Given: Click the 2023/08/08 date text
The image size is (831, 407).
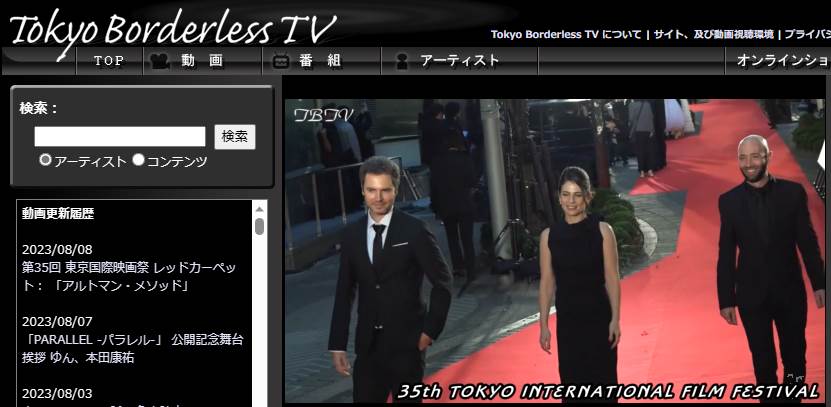Looking at the screenshot, I should pyautogui.click(x=57, y=250).
